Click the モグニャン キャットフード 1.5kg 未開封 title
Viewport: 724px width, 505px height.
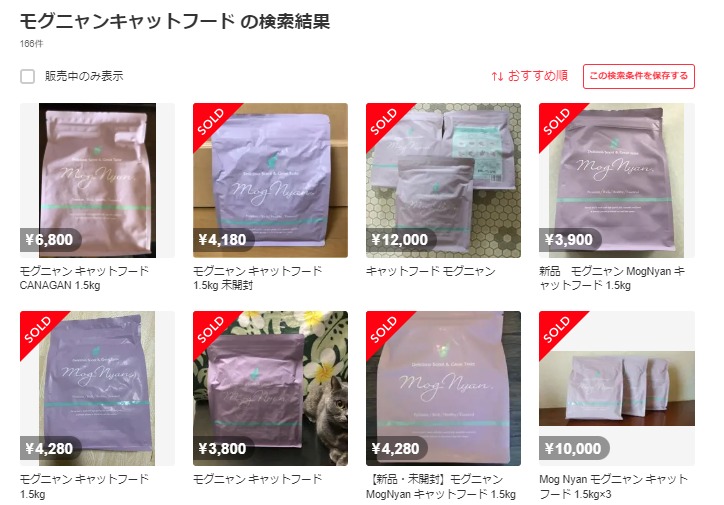[x=257, y=278]
